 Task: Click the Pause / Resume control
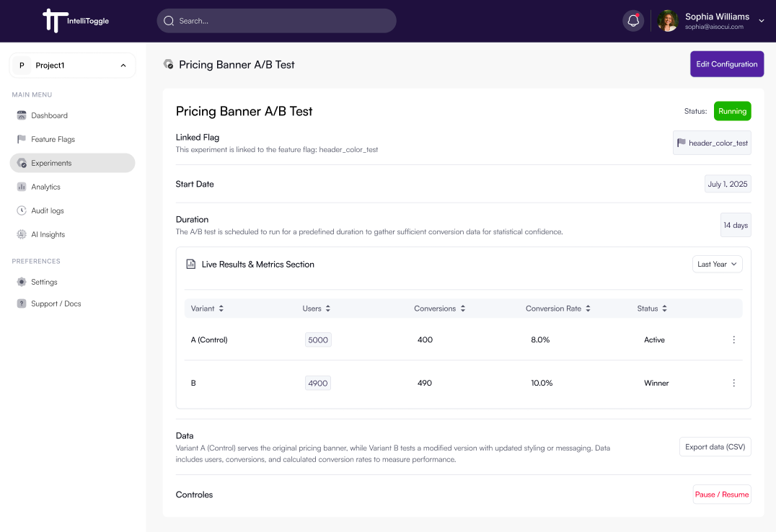(x=721, y=495)
